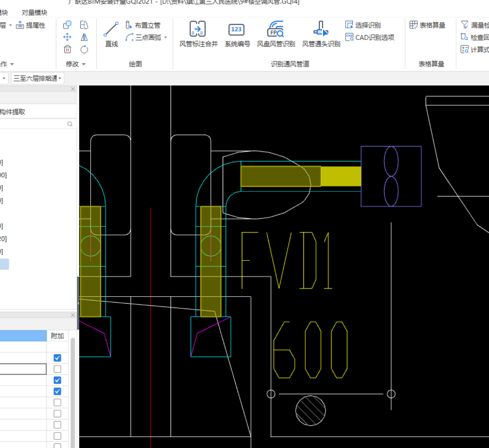Image resolution: width=489 pixels, height=448 pixels.
Task: Expand the 三点画弧 dropdown arrow
Action: pyautogui.click(x=166, y=37)
